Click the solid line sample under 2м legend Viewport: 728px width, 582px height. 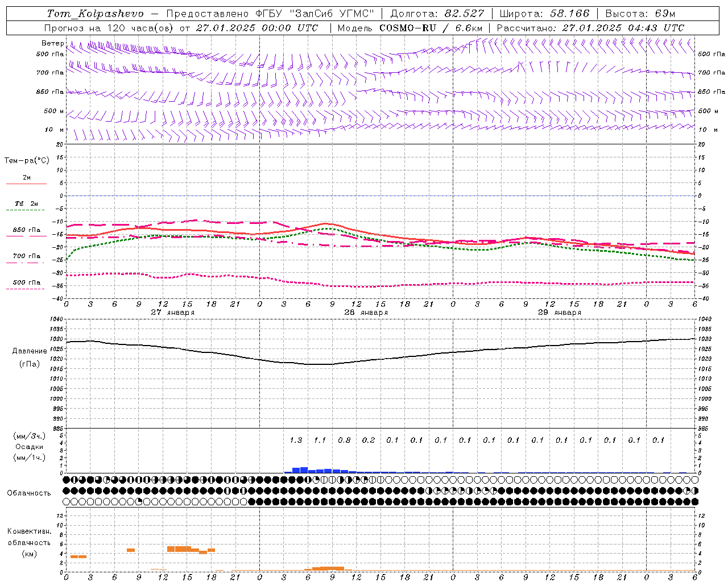(26, 184)
